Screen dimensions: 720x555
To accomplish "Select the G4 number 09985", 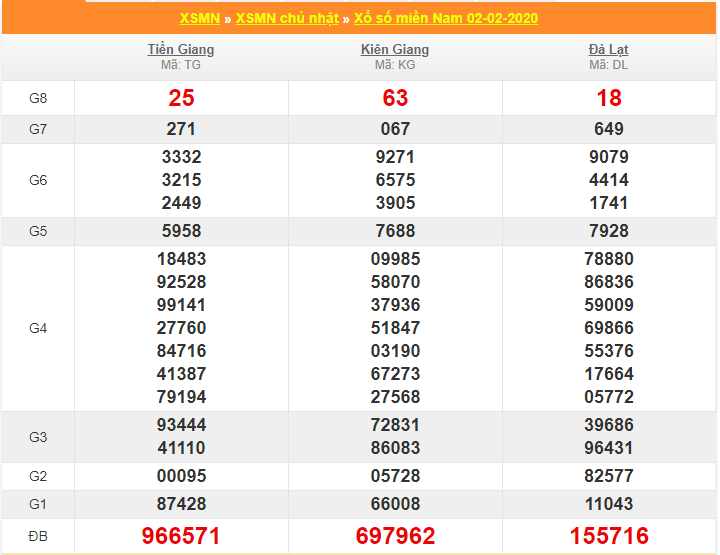I will point(395,259).
